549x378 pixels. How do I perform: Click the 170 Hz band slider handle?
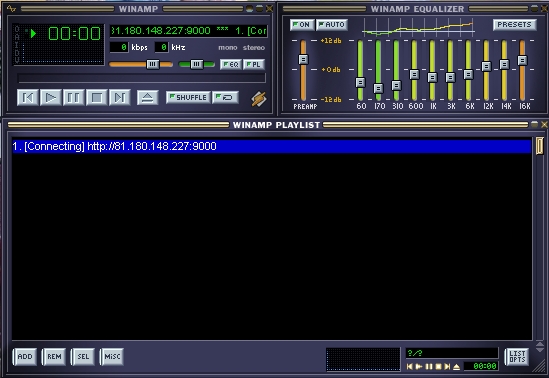pos(378,88)
